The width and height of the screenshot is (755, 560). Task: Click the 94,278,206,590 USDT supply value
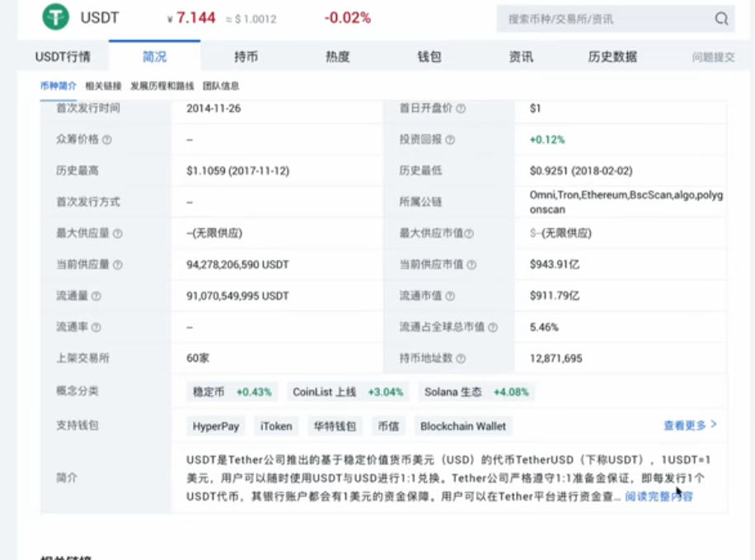237,265
